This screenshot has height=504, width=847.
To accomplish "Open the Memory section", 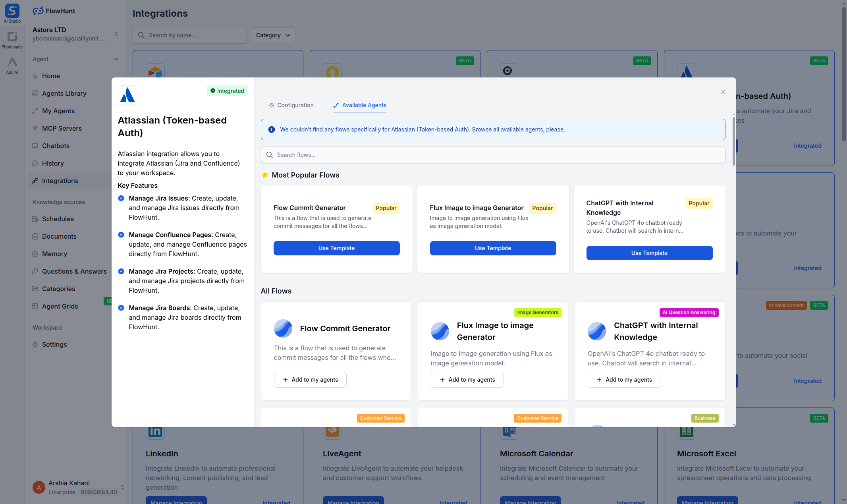I will 54,254.
